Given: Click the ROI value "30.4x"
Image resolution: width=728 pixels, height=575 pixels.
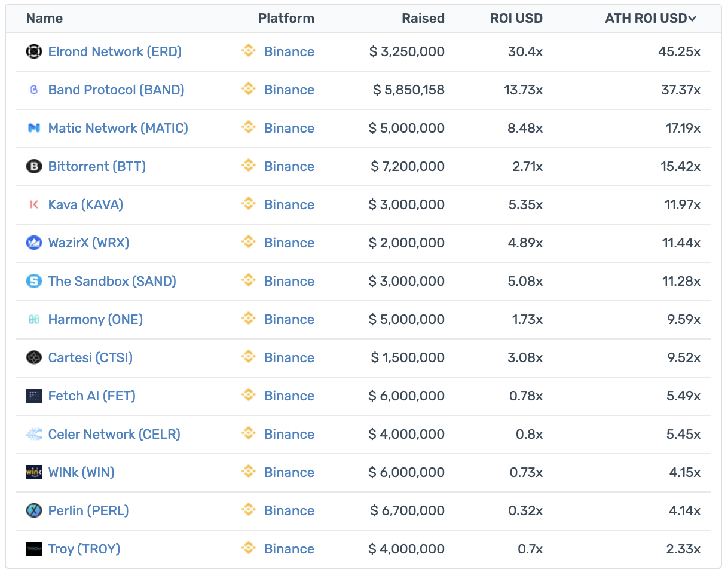Looking at the screenshot, I should click(525, 51).
